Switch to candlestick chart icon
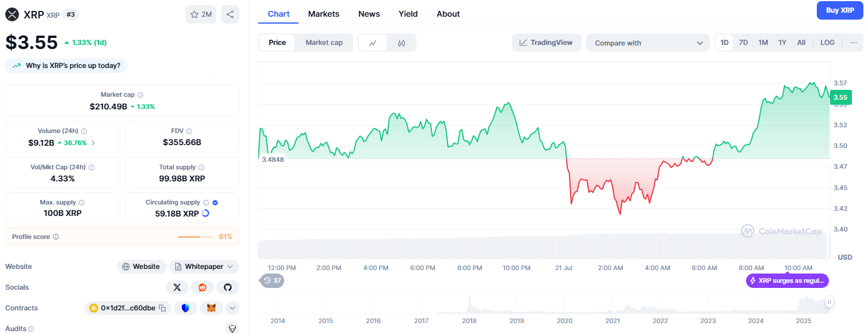868x334 pixels. [x=402, y=43]
